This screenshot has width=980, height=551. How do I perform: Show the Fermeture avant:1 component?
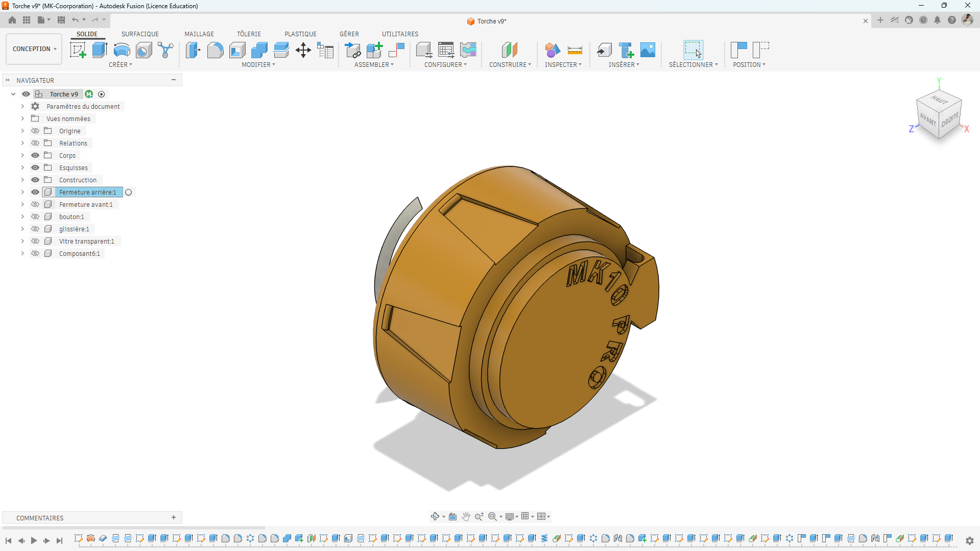35,204
